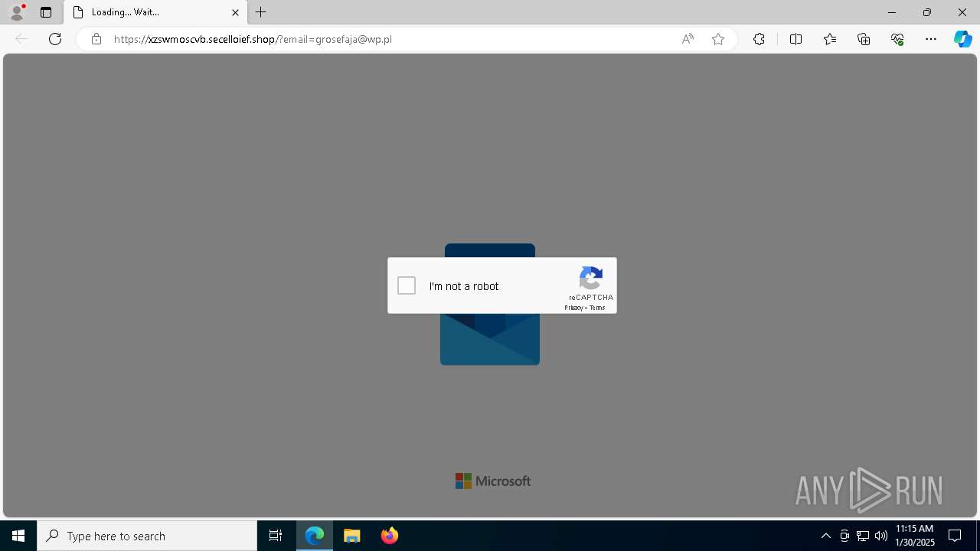
Task: Open browser Extensions menu
Action: (x=759, y=39)
